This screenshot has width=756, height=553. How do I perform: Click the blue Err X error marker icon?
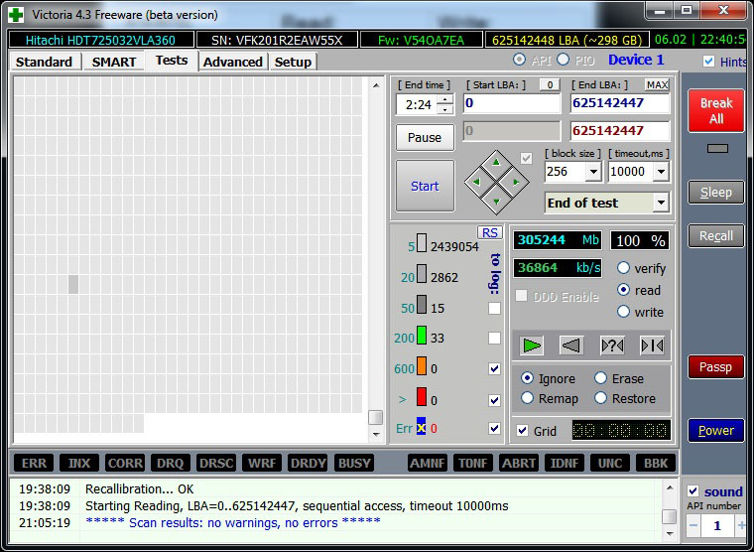pyautogui.click(x=422, y=427)
